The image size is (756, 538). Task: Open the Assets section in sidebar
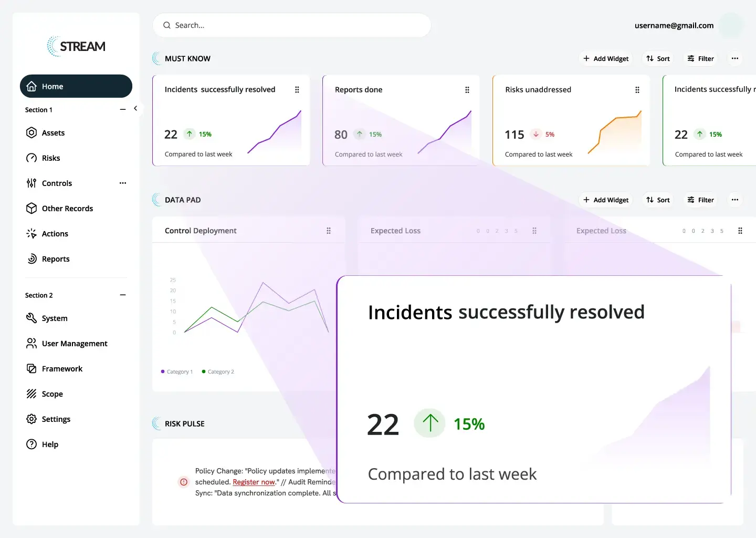[53, 132]
